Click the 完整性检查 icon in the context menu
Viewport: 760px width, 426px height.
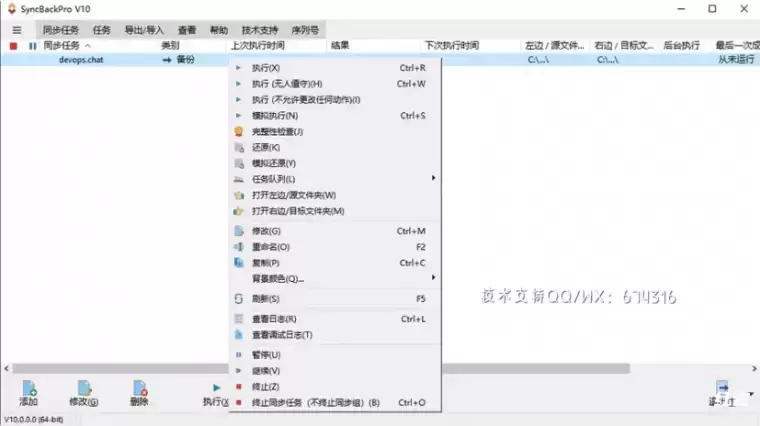(238, 131)
